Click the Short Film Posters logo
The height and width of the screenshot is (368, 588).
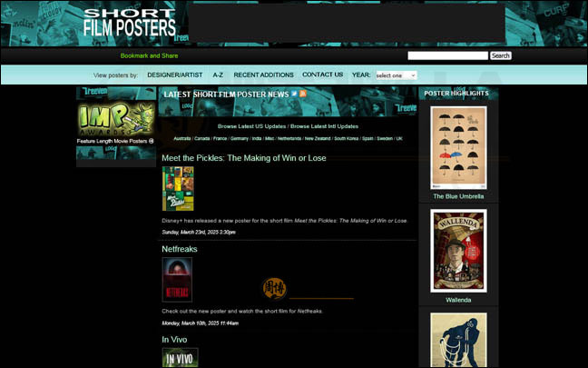(x=130, y=23)
